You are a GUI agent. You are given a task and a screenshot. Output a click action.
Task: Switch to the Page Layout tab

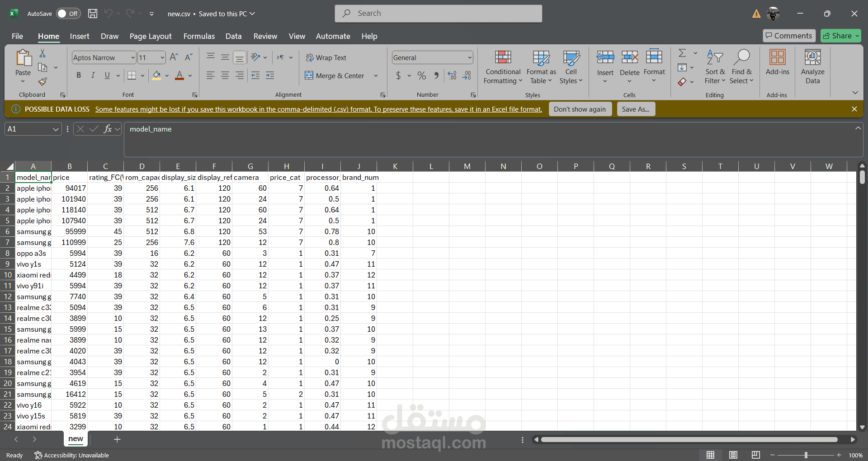(x=151, y=36)
